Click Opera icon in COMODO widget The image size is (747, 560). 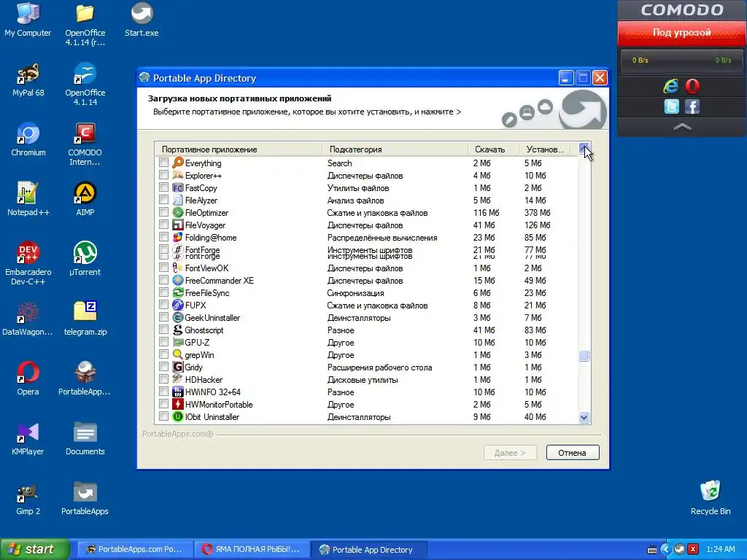point(692,86)
